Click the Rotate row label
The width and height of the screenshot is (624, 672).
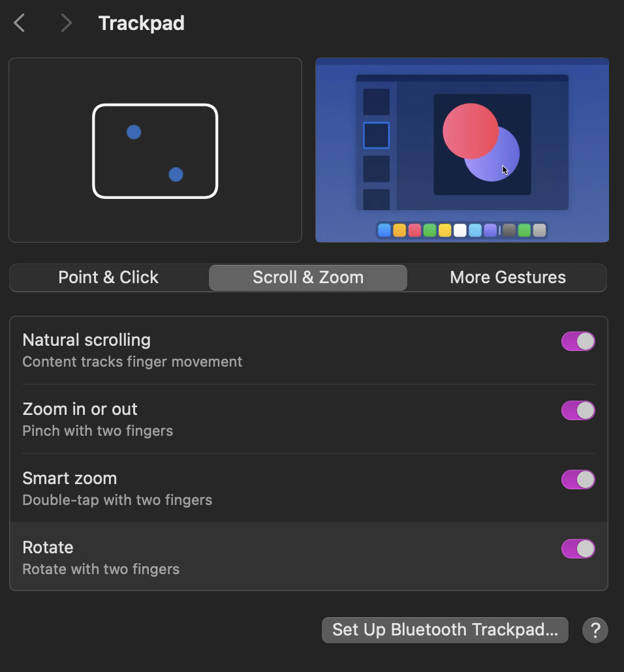[48, 547]
